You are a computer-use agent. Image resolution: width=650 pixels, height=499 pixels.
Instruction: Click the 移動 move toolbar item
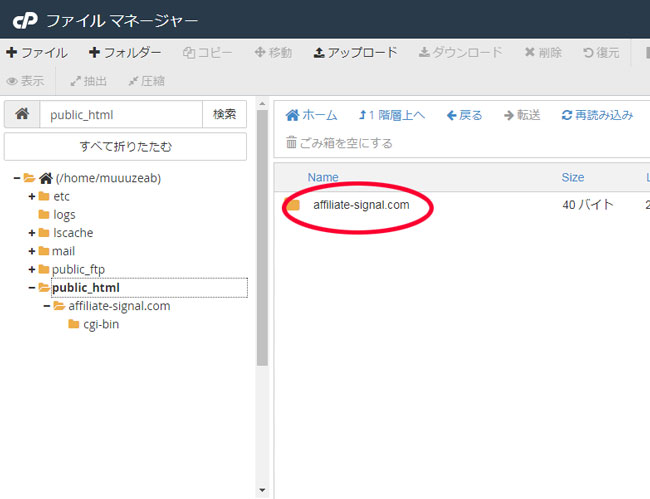coord(273,53)
